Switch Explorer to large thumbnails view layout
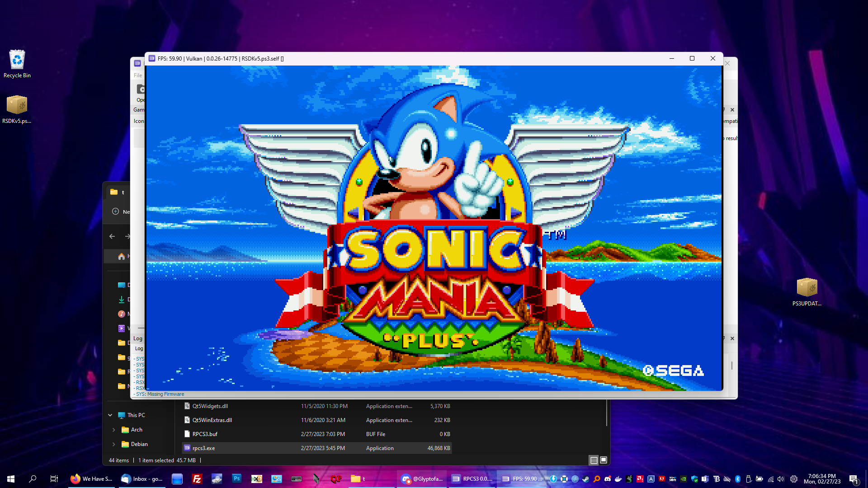The width and height of the screenshot is (868, 488). tap(604, 460)
